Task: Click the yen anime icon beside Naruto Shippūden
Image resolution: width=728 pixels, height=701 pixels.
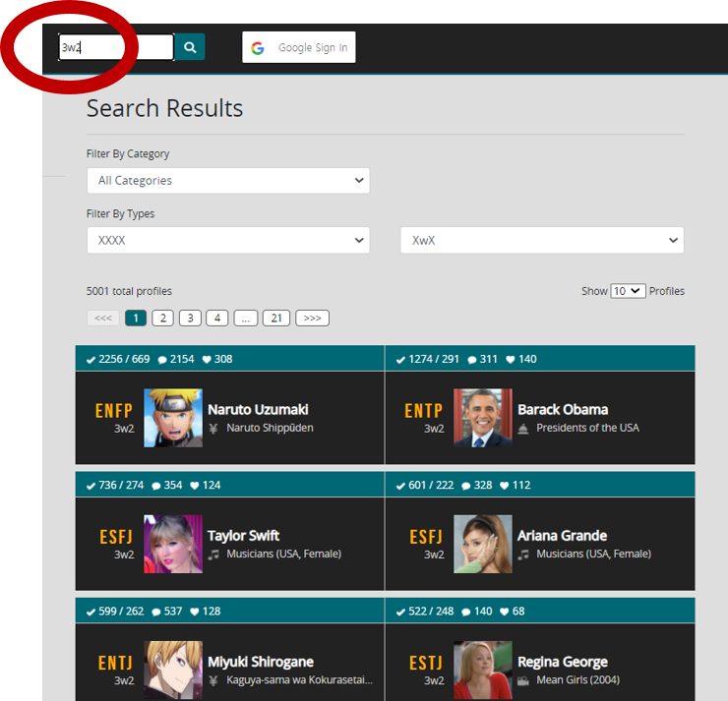Action: [213, 429]
